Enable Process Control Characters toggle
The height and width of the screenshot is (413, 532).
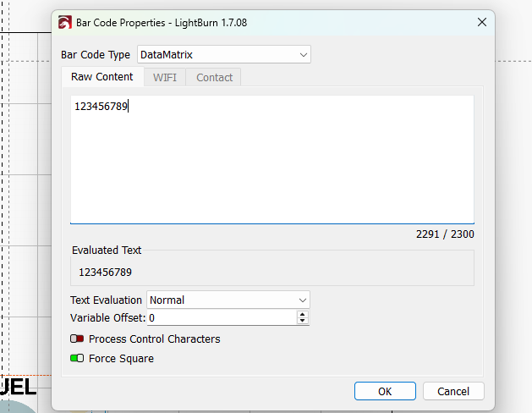tap(77, 339)
